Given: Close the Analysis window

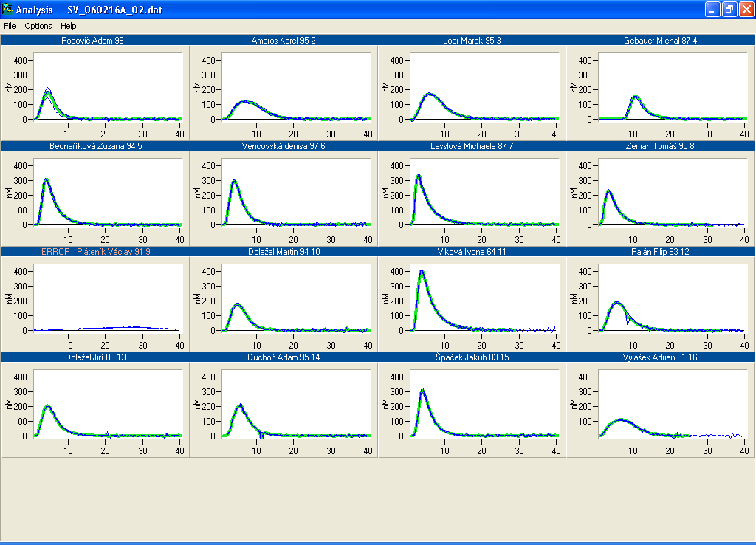Looking at the screenshot, I should [746, 10].
